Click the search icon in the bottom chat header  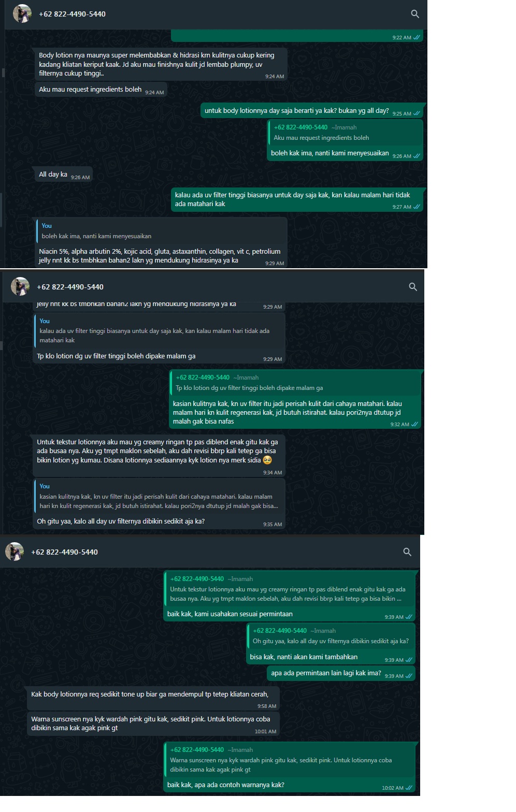pyautogui.click(x=407, y=552)
